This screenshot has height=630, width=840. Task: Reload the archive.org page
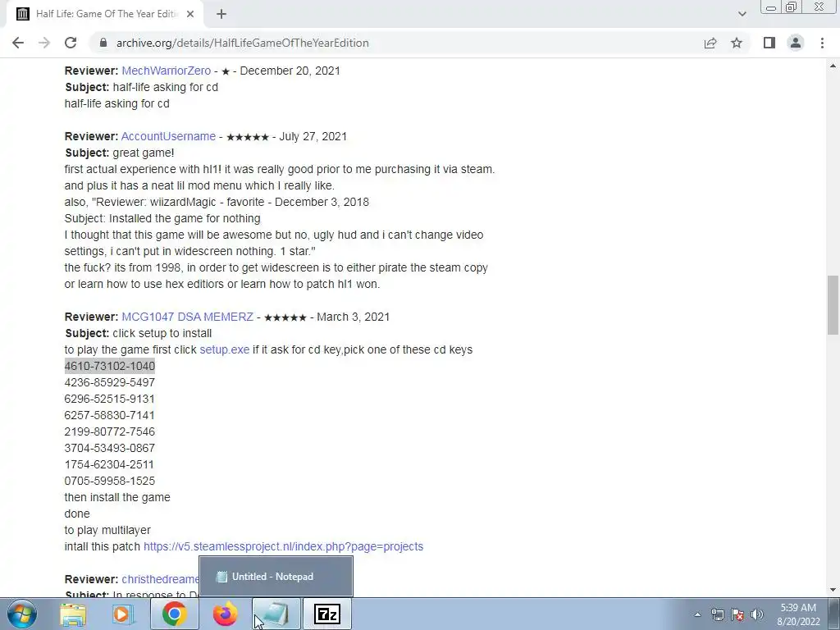click(x=71, y=43)
